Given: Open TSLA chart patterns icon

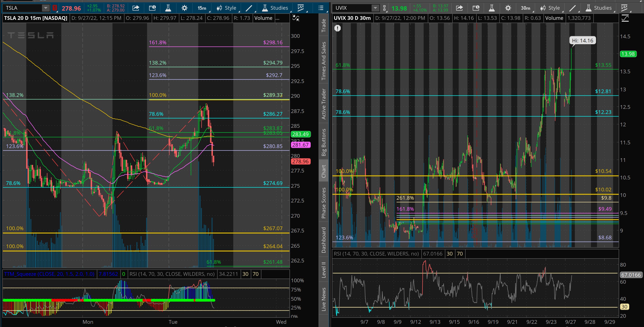Looking at the screenshot, I should coord(301,8).
